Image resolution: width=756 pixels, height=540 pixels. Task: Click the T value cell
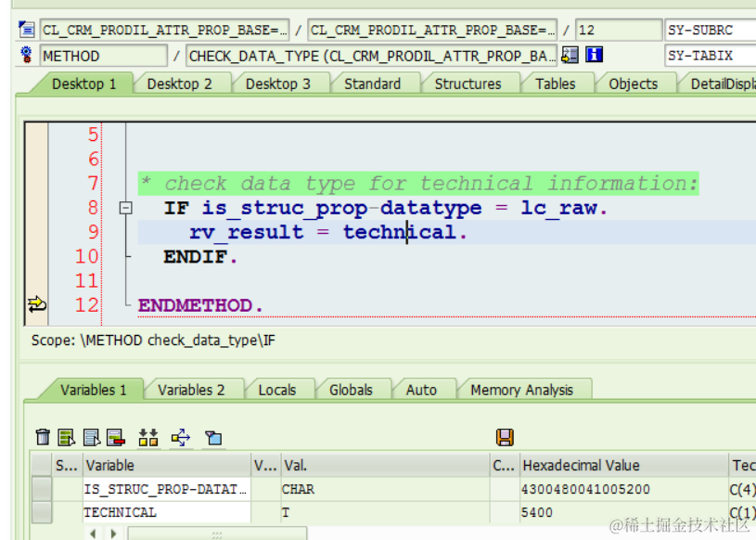(x=385, y=512)
